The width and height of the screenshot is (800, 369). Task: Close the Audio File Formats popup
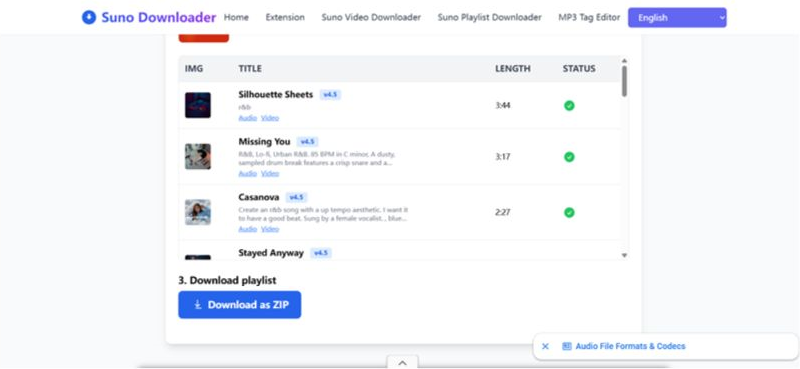545,346
